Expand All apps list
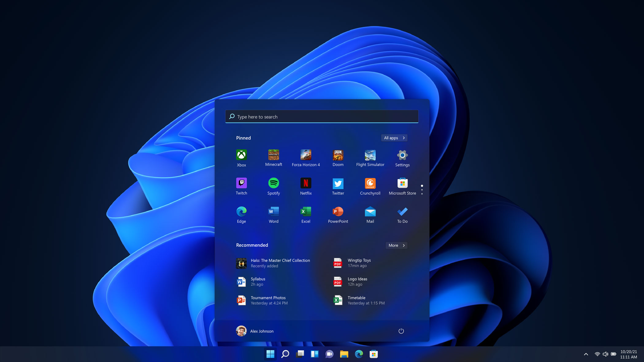The height and width of the screenshot is (362, 644). tap(394, 137)
